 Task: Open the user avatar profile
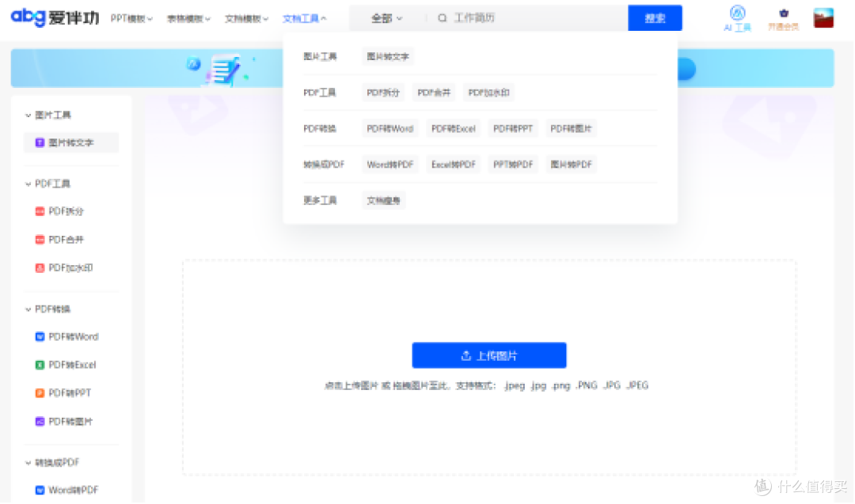[x=823, y=18]
